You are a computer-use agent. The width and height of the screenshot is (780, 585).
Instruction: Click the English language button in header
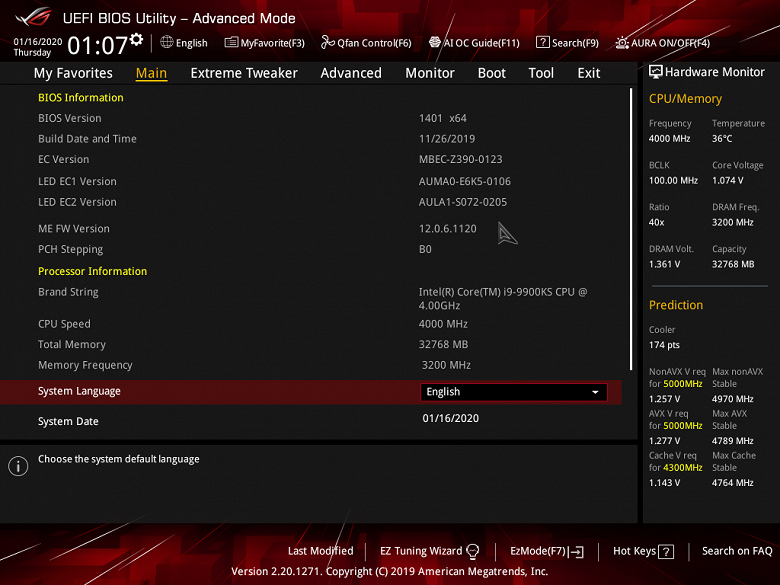(x=184, y=43)
